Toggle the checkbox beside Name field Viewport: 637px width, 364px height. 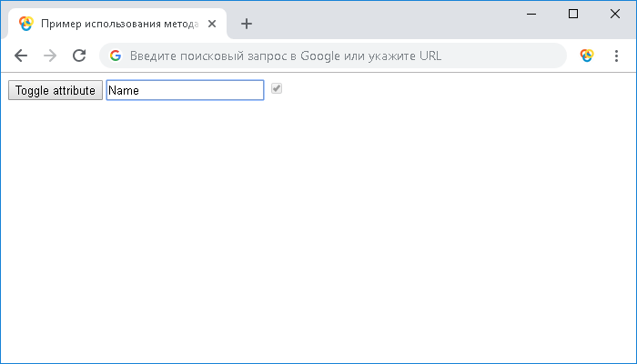tap(277, 88)
